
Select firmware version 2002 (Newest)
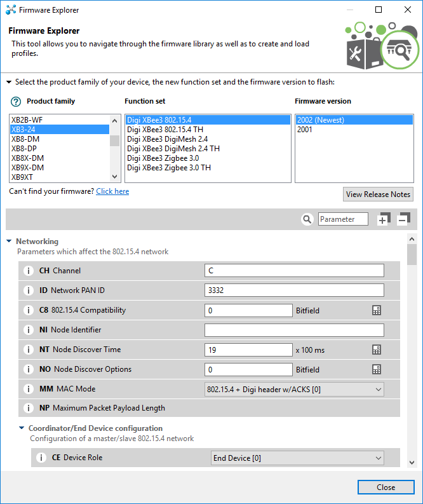point(354,120)
